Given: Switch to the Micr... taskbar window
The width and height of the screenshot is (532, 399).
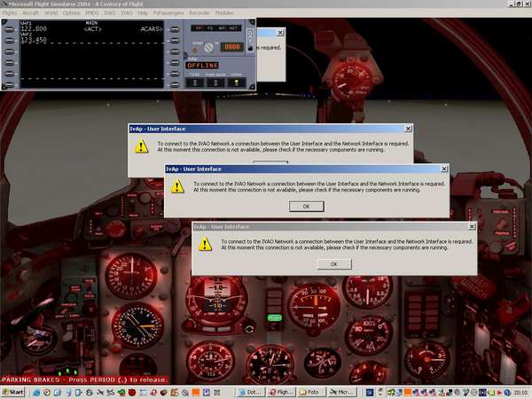Looking at the screenshot, I should click(x=342, y=393).
